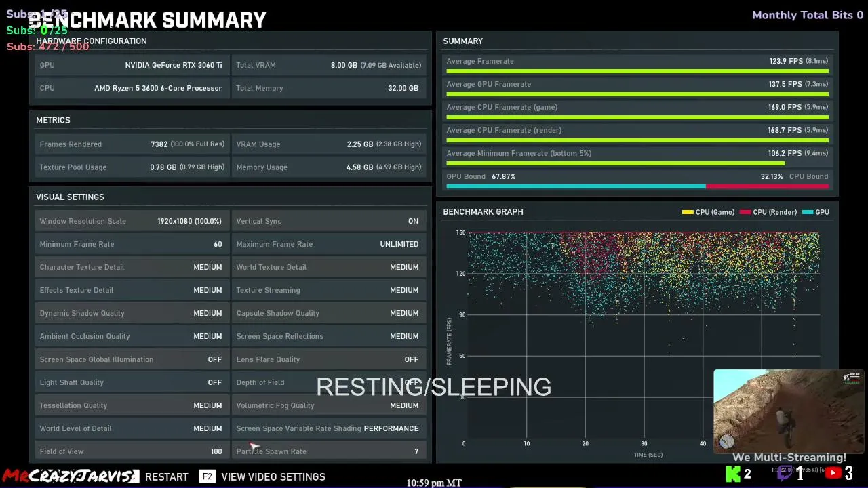Click the "10:59 pm MT" clock text

tap(434, 483)
